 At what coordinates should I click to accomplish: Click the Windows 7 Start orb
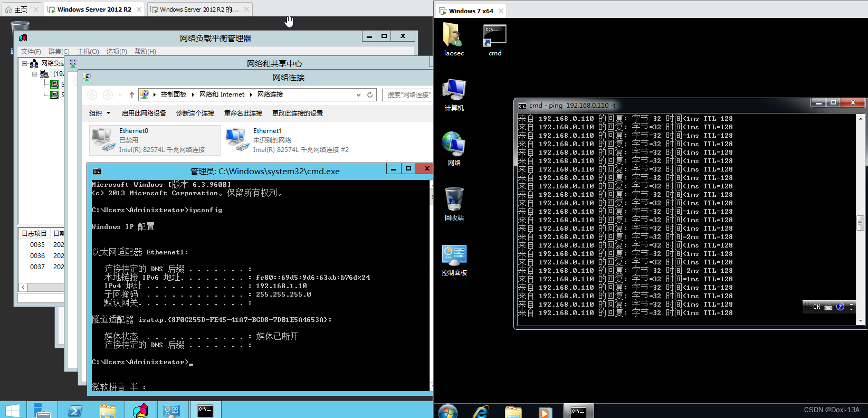(448, 412)
